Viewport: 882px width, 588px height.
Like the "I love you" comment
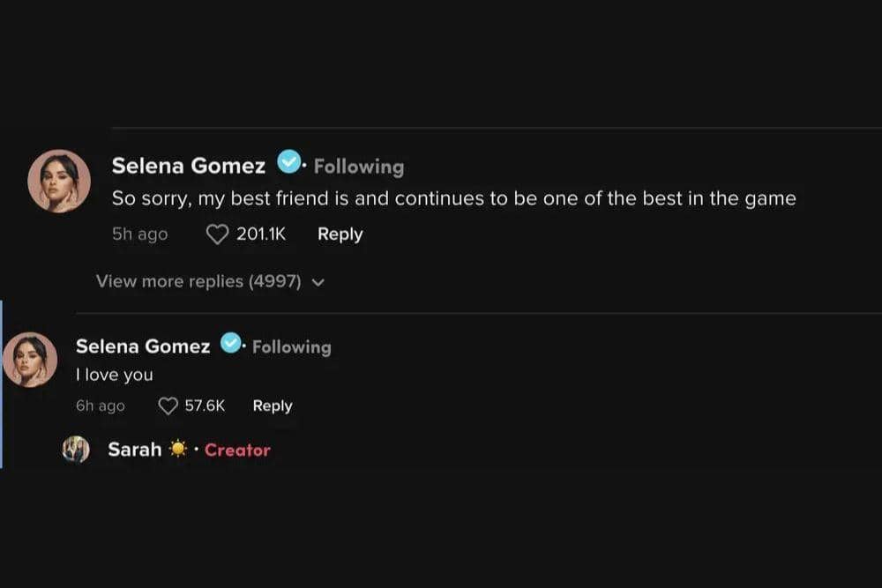point(168,406)
